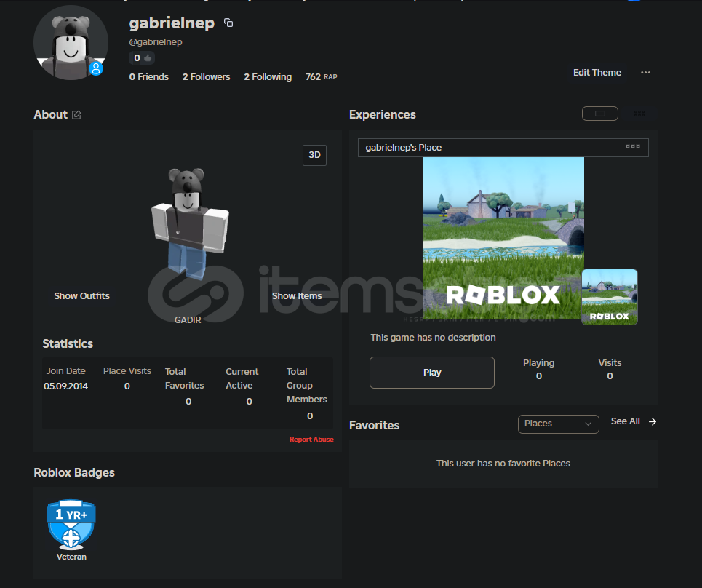Screen dimensions: 702x588
Task: Click the thumbs-up likes icon
Action: tap(147, 58)
